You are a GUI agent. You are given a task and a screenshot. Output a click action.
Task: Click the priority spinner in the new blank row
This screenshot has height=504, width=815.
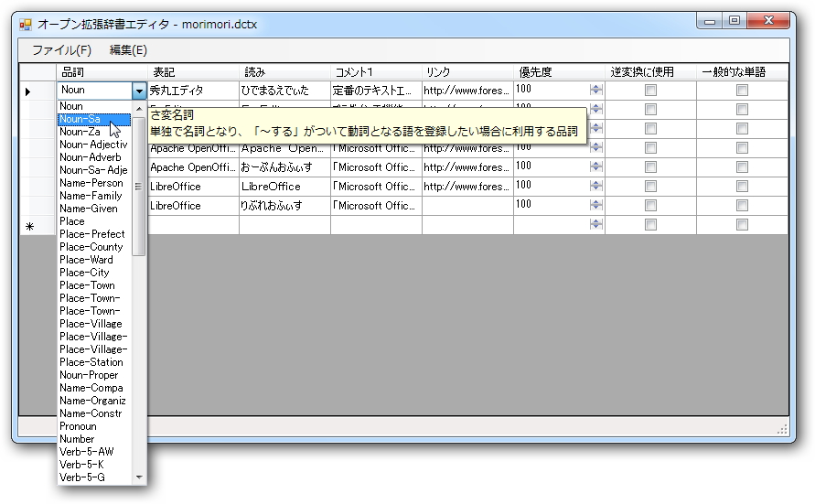pyautogui.click(x=596, y=224)
